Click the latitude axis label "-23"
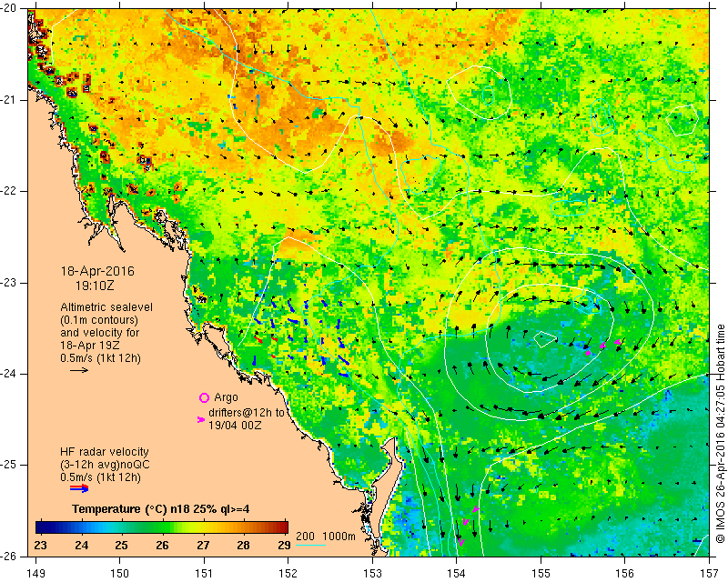The image size is (728, 582). click(9, 283)
